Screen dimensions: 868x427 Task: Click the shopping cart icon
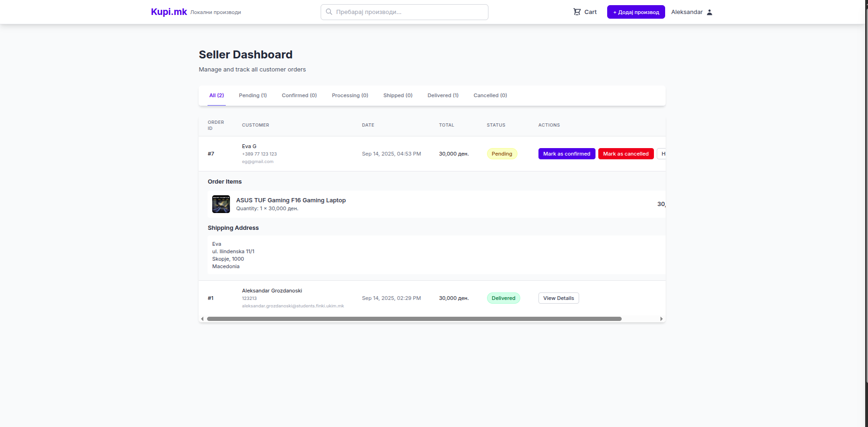[577, 12]
